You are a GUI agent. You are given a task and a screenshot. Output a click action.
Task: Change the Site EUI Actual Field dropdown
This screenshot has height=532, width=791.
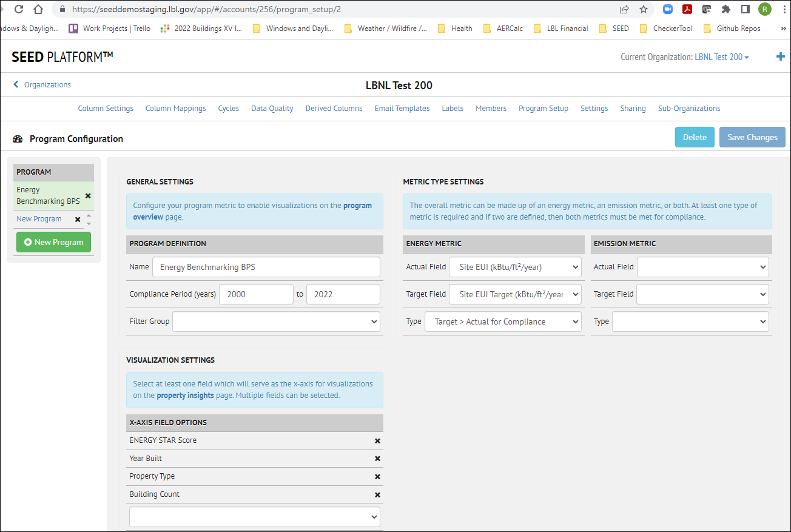tap(514, 266)
